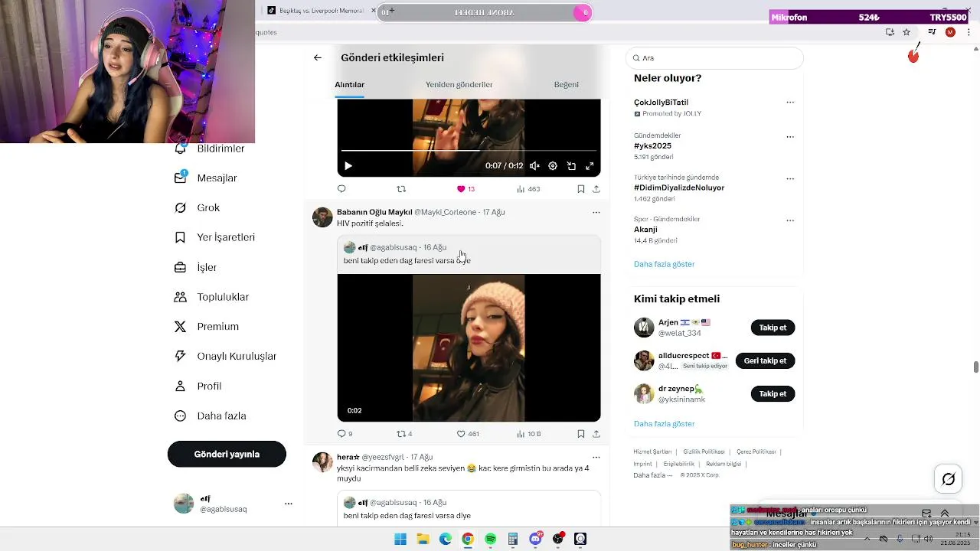This screenshot has height=551, width=980.
Task: Seek on the top video's progress bar
Action: [469, 150]
